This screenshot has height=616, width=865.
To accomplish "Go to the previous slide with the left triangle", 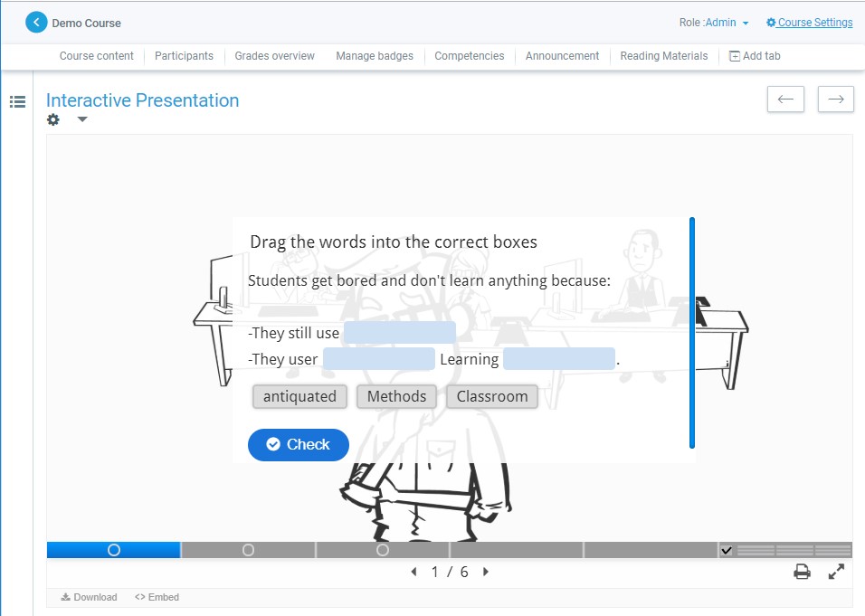I will pyautogui.click(x=414, y=572).
